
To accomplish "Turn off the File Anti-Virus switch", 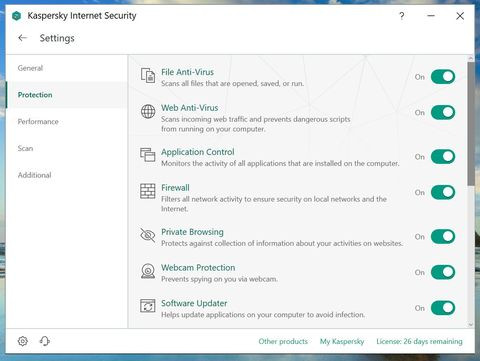I will (443, 77).
